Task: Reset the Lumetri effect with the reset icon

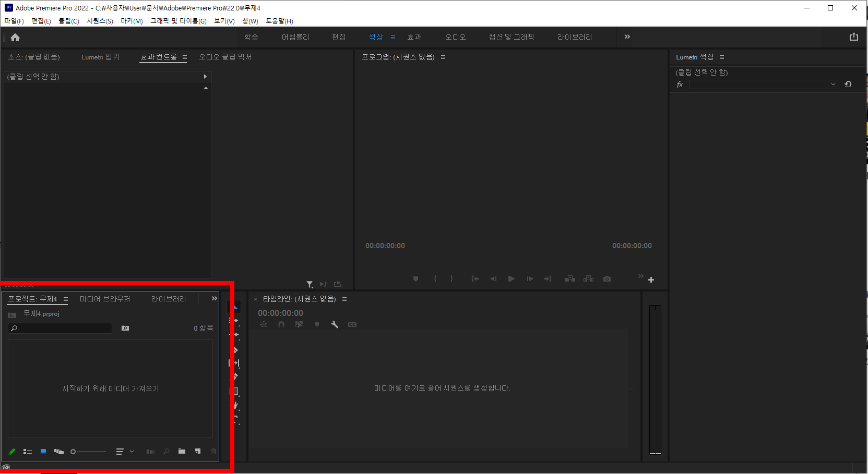Action: 848,84
